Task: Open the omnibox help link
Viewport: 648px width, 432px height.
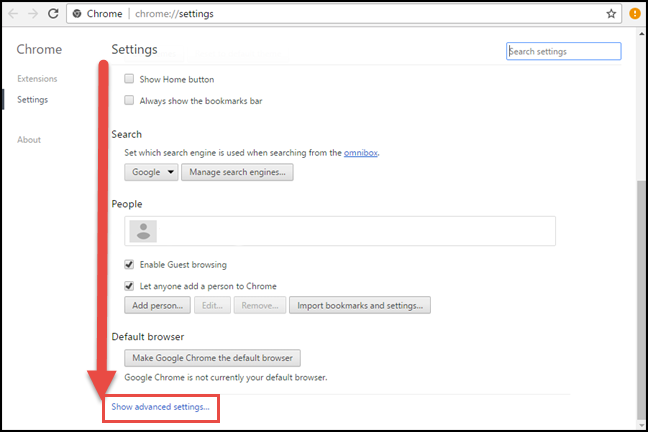Action: (361, 153)
